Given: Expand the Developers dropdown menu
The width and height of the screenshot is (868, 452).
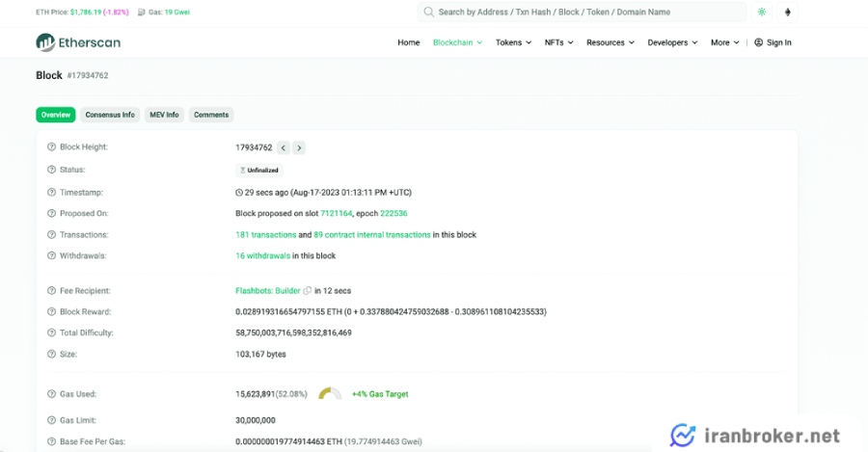Looking at the screenshot, I should (x=672, y=42).
